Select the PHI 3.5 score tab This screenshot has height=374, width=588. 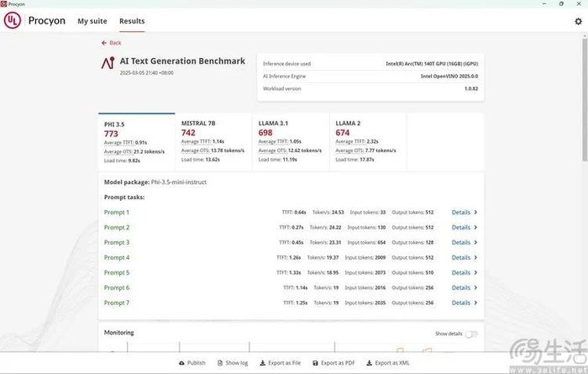tap(136, 142)
